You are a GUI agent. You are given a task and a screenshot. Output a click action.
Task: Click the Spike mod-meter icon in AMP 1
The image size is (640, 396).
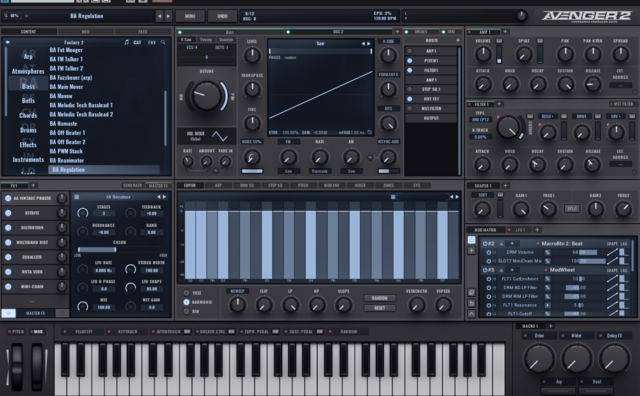click(540, 41)
